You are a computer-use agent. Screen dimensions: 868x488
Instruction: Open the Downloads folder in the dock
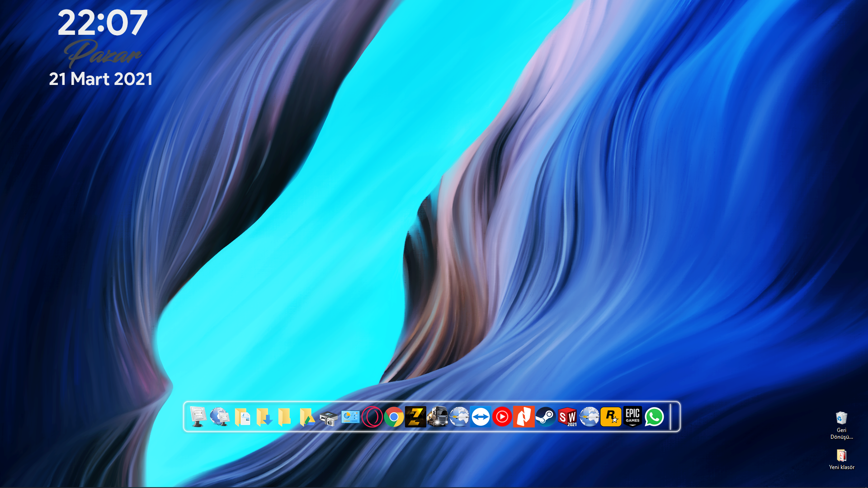click(x=264, y=417)
